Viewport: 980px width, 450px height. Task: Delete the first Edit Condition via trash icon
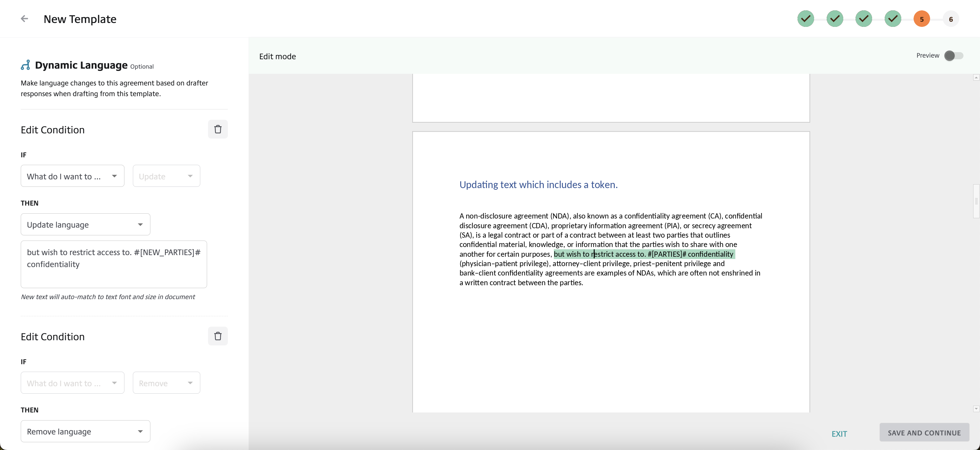pyautogui.click(x=217, y=129)
